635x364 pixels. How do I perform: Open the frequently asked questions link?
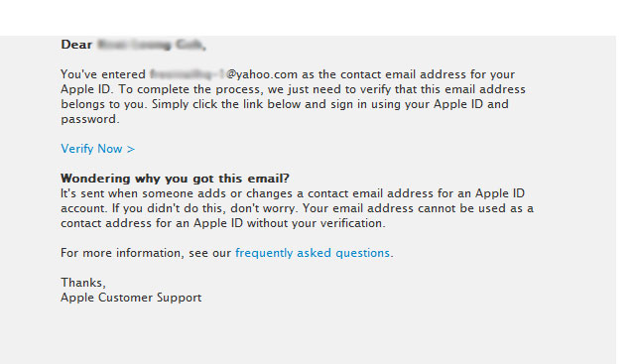point(313,253)
